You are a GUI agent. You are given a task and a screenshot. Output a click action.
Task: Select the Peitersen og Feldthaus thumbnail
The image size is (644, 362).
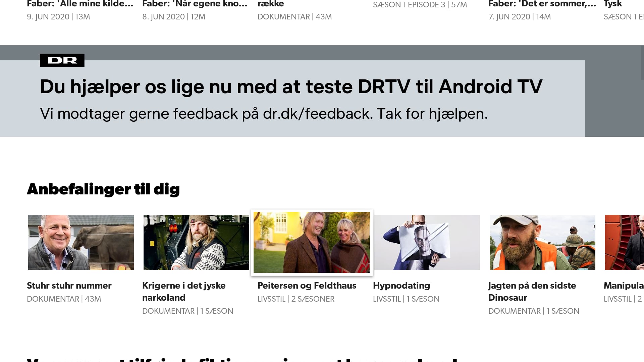pos(312,242)
